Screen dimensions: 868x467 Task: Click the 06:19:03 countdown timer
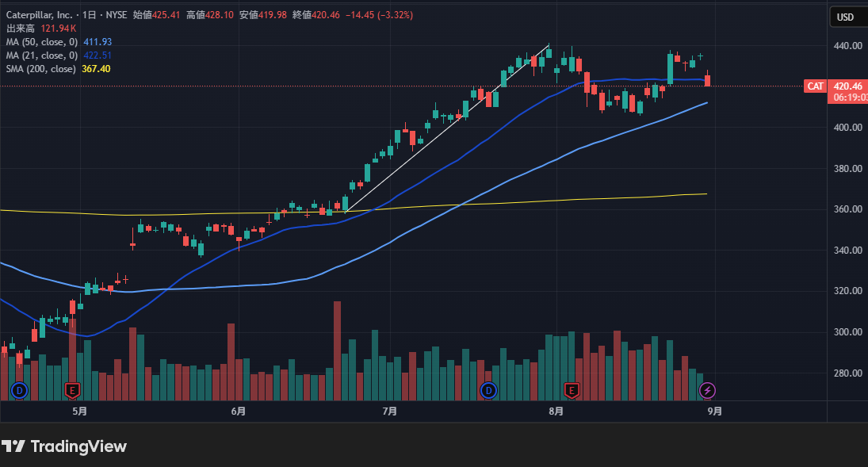(x=850, y=98)
